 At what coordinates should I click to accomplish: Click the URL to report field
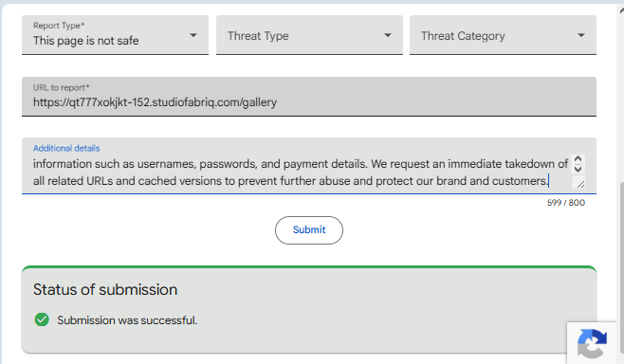(309, 97)
